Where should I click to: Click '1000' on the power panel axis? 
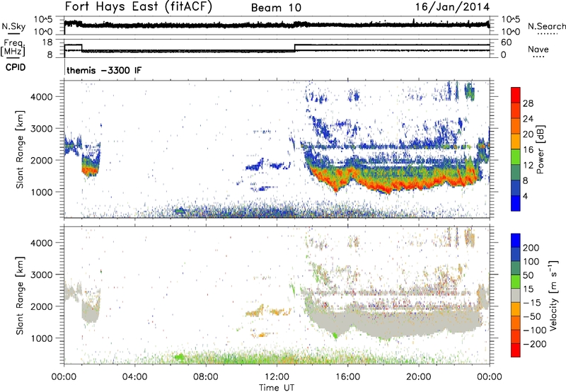42,192
